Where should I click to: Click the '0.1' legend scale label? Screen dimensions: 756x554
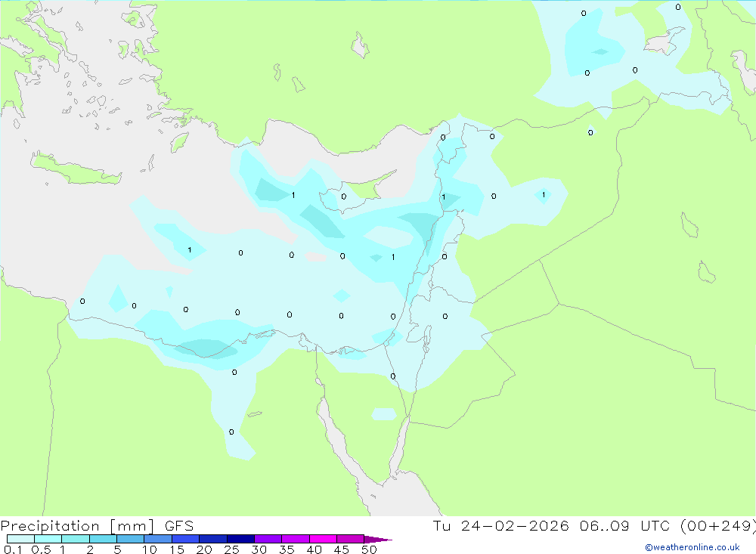coord(13,549)
